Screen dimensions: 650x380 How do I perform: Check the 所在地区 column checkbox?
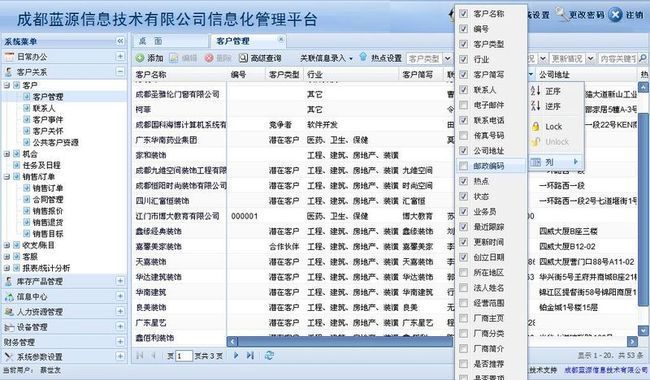tap(463, 273)
